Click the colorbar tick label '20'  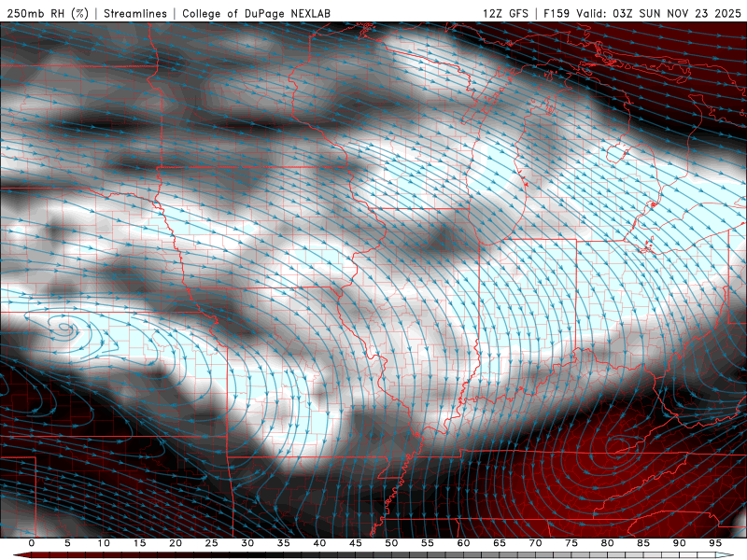coord(176,543)
